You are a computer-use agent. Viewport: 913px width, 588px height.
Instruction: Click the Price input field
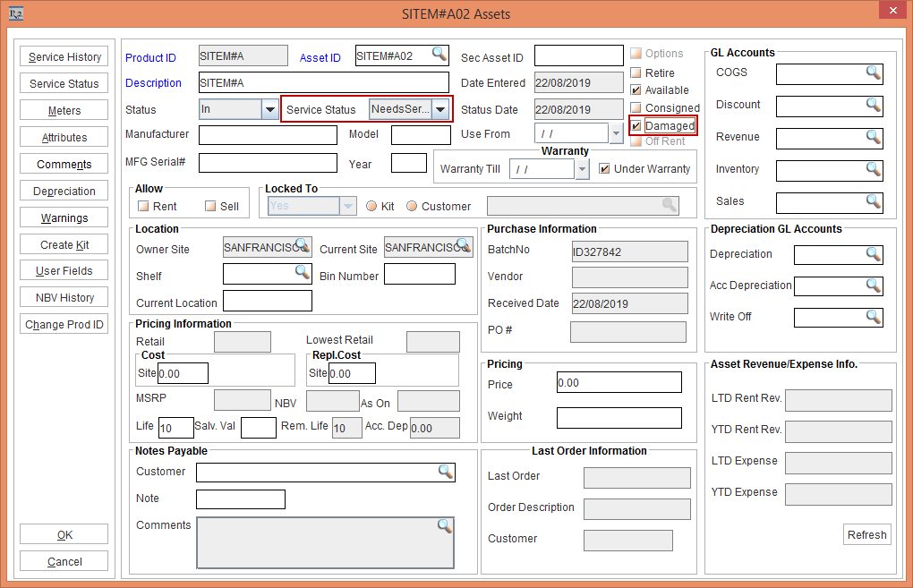[619, 383]
